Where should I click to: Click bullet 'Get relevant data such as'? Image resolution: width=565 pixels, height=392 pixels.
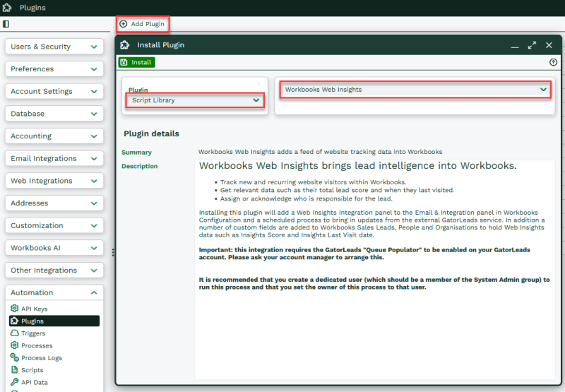coord(338,190)
